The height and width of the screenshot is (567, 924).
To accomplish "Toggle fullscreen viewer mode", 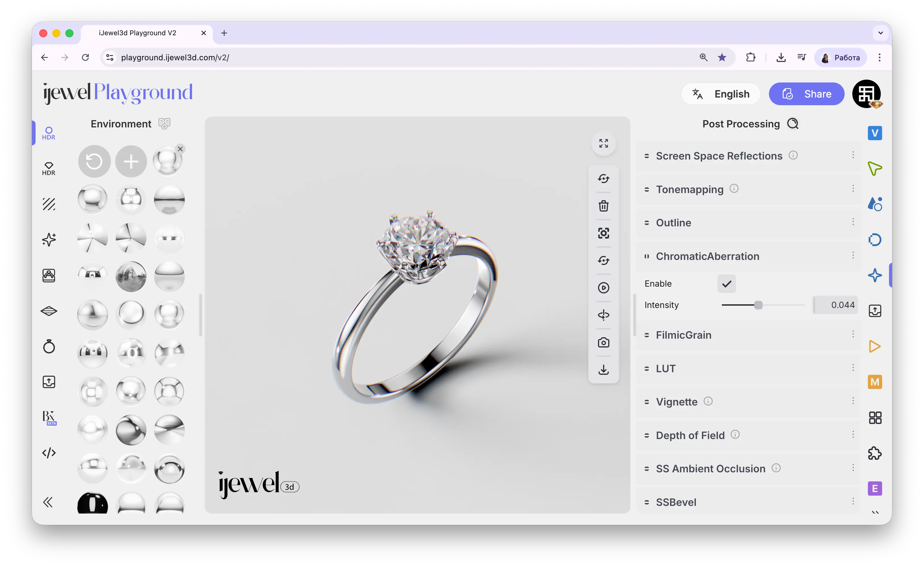I will click(x=603, y=143).
